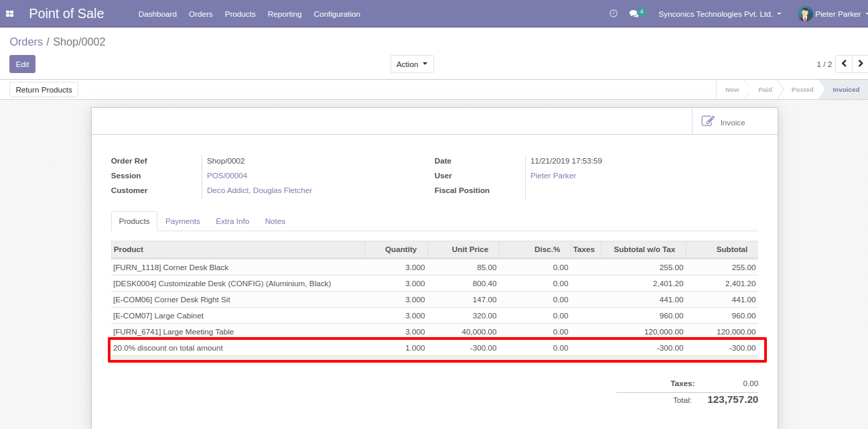Click the Return Products button
868x429 pixels.
coord(44,90)
